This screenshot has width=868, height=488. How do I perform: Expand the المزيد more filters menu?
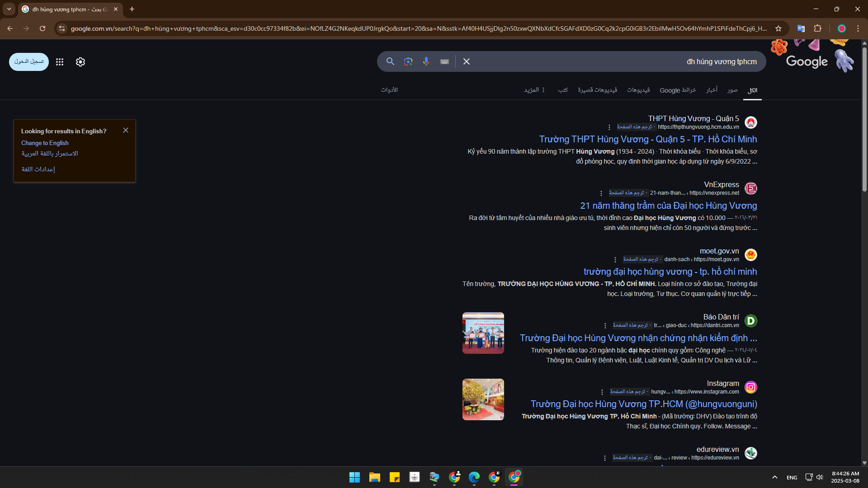click(534, 90)
